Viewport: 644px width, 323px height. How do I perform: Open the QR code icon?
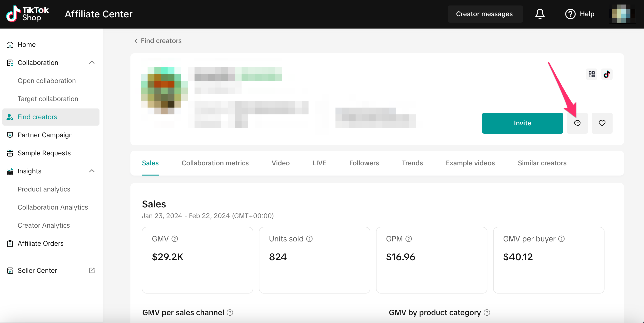click(x=591, y=74)
